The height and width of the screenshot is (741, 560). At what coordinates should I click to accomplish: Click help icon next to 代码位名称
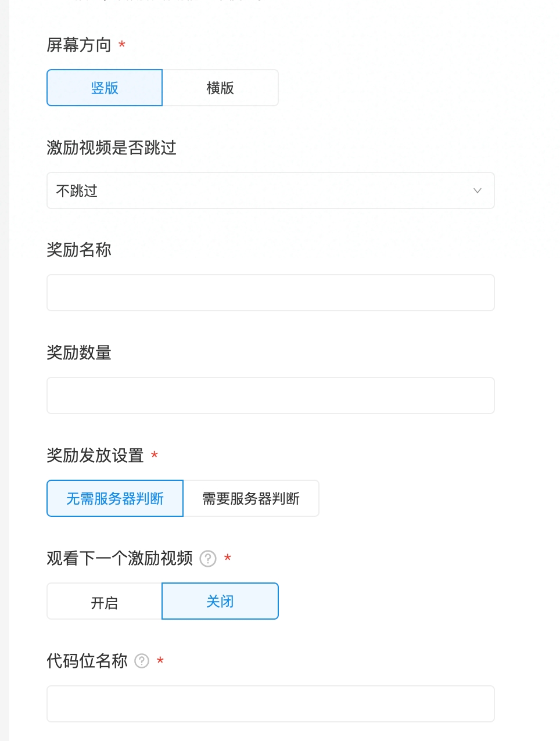click(x=142, y=661)
